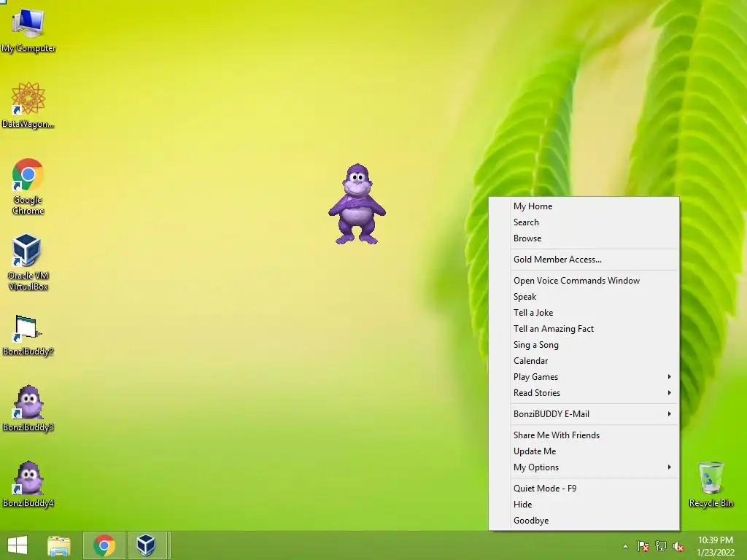Choose Browse from the context menu
Screen dimensions: 747x560
(x=584, y=238)
